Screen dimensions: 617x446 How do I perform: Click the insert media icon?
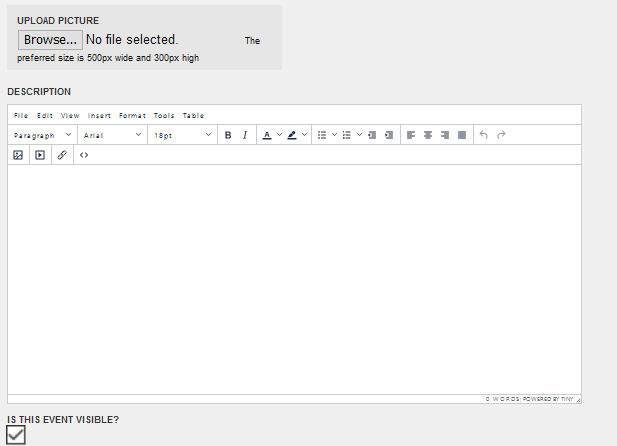(x=40, y=155)
